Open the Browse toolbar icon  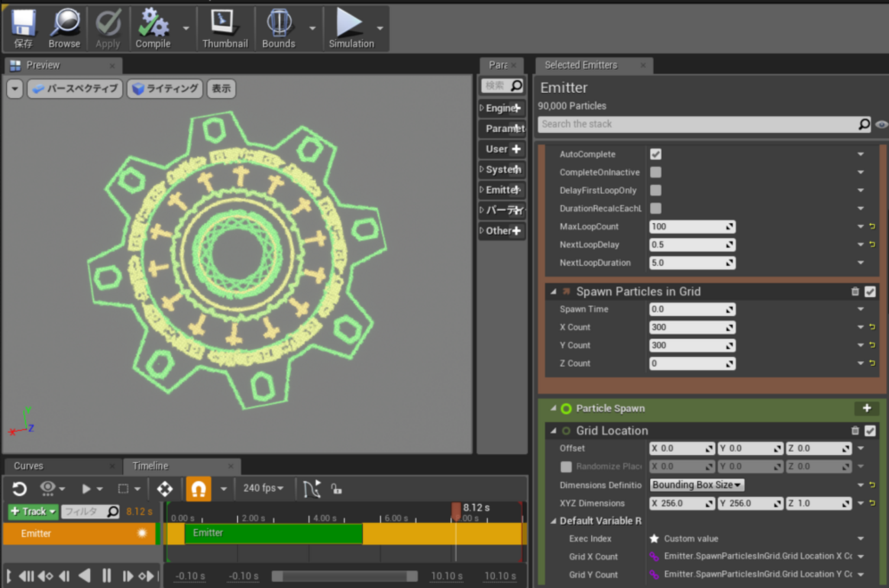tap(64, 28)
